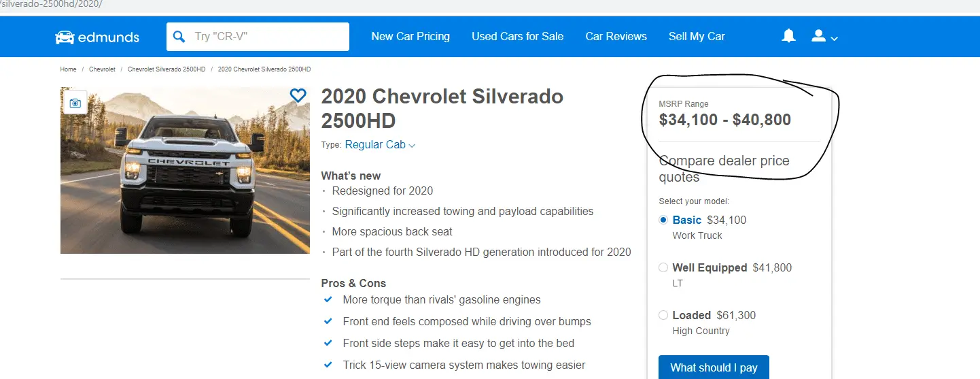This screenshot has width=980, height=379.
Task: Click the Edmunds car logo icon
Action: (65, 37)
